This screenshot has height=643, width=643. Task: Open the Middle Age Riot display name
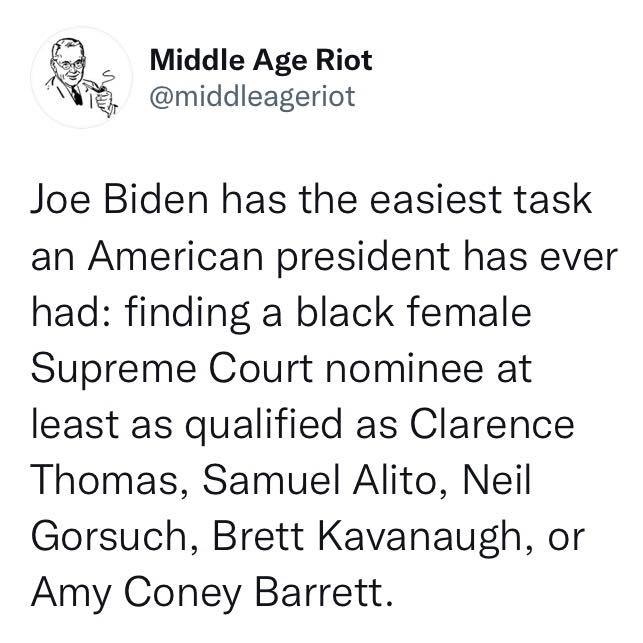pos(261,62)
